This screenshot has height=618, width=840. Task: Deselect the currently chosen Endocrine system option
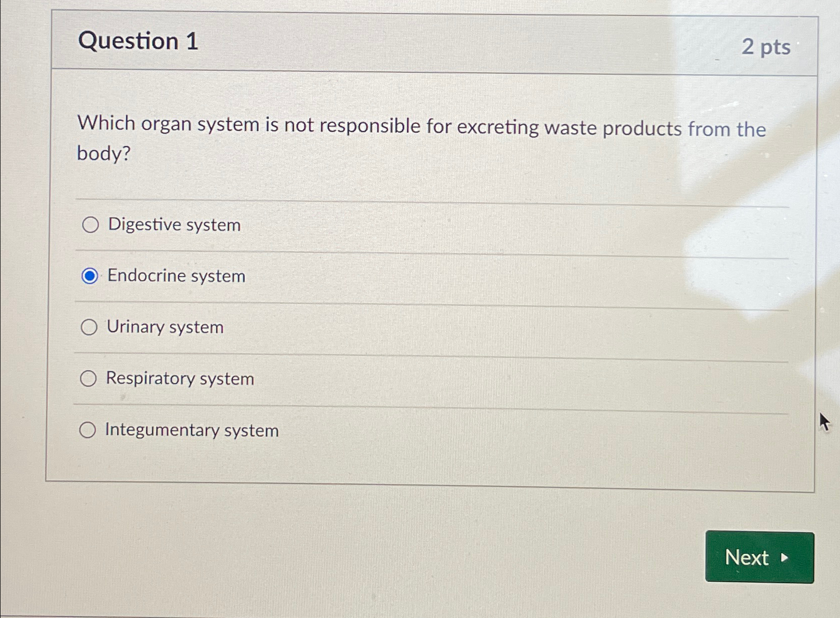coord(90,276)
